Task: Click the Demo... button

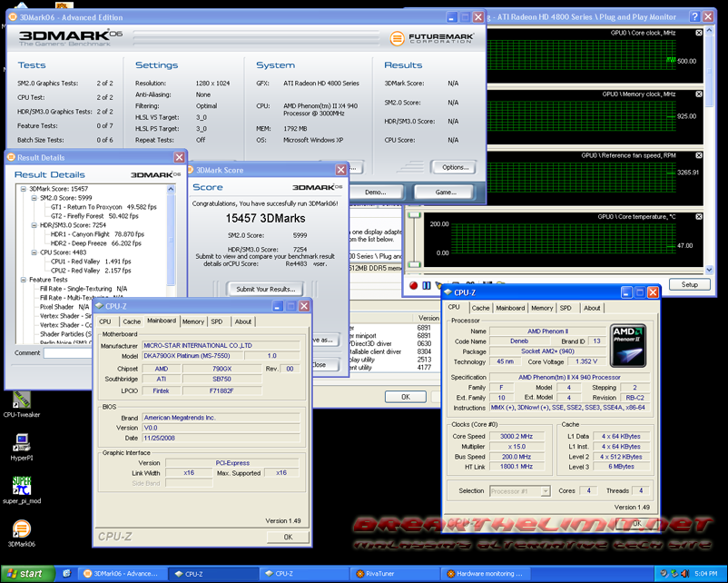Action: coord(375,192)
